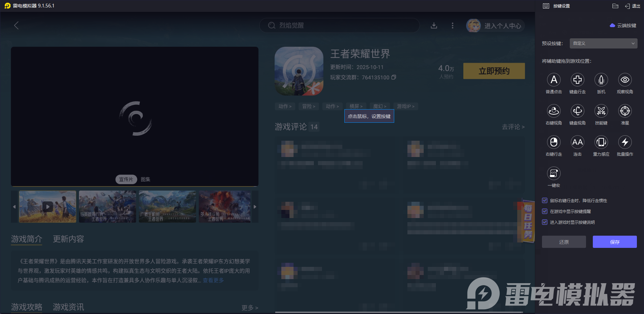
Task: Open the 广袤生机的王者世界 screenshot thumbnail
Action: click(x=167, y=207)
